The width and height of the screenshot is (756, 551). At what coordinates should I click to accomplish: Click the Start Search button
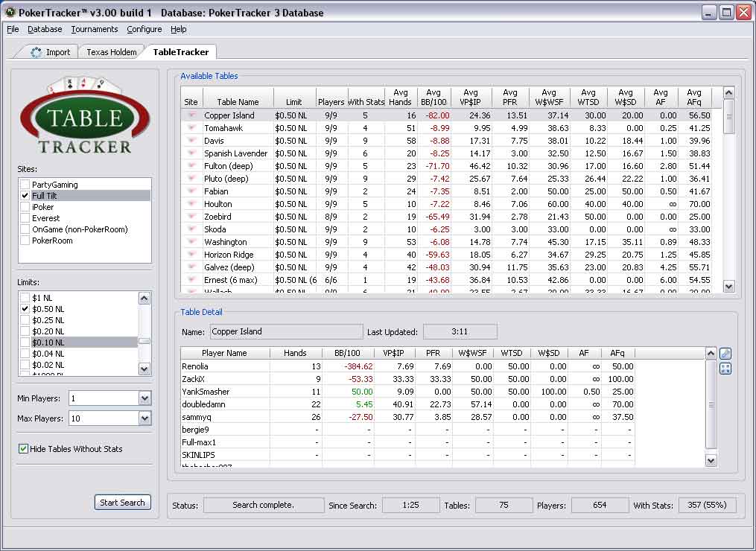[122, 503]
